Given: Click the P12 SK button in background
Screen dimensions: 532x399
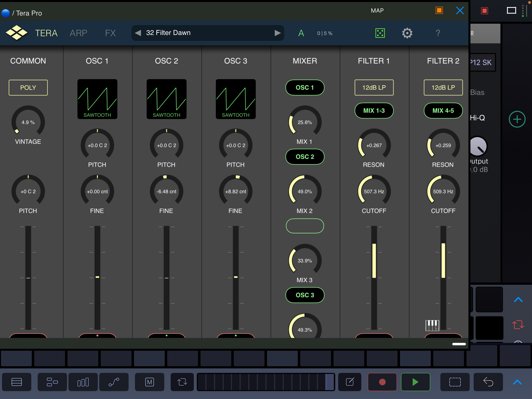Looking at the screenshot, I should (x=482, y=62).
